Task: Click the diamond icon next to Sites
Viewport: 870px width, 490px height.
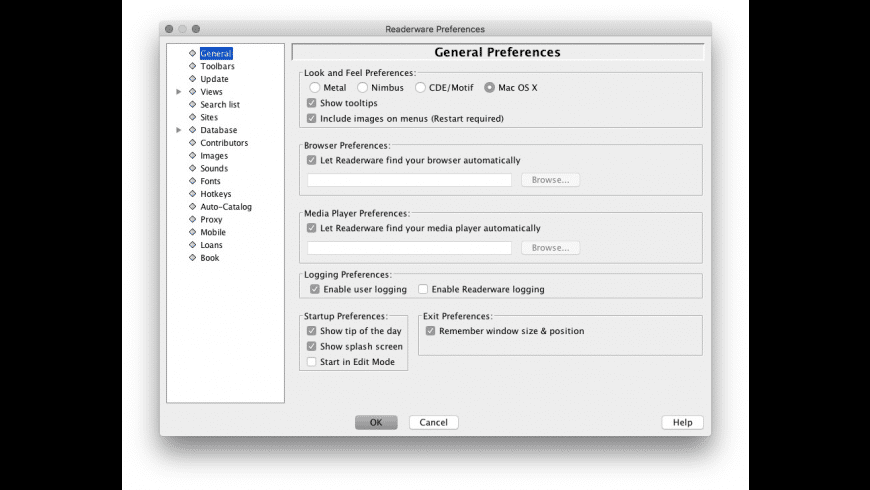Action: (193, 117)
